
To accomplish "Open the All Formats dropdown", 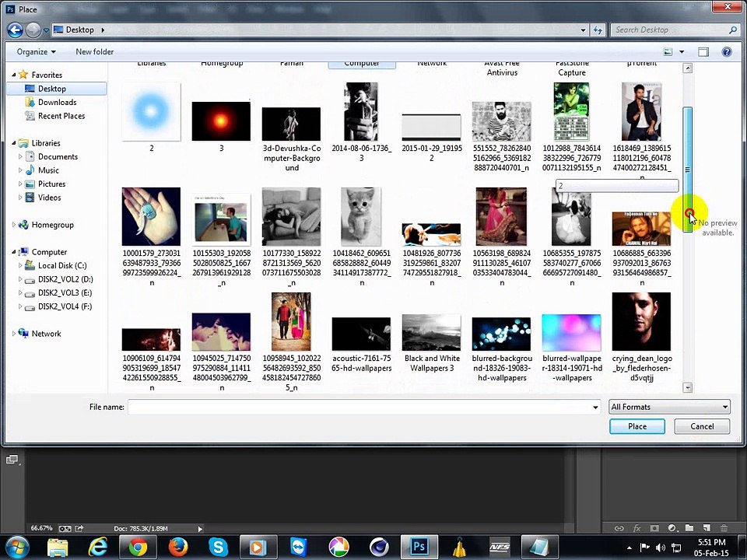I will point(669,407).
